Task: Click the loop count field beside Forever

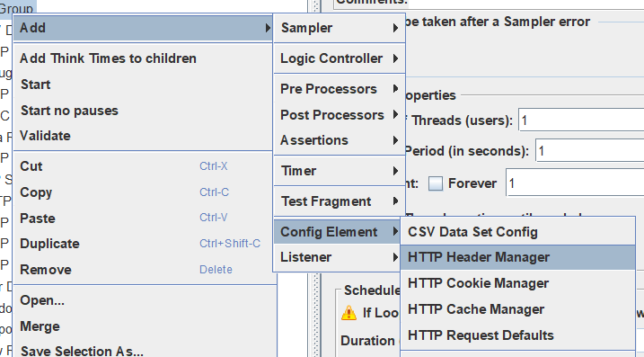Action: pyautogui.click(x=575, y=183)
